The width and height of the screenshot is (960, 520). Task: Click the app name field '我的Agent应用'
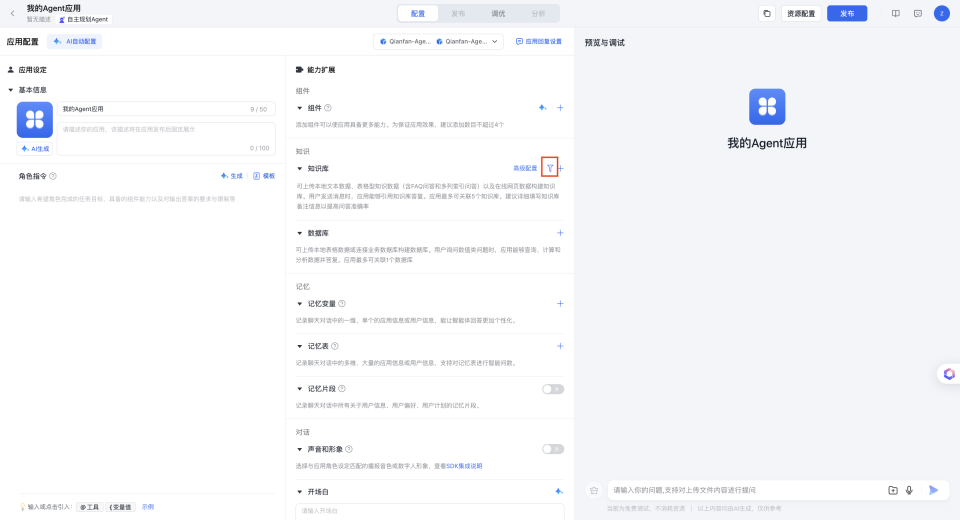pos(166,109)
